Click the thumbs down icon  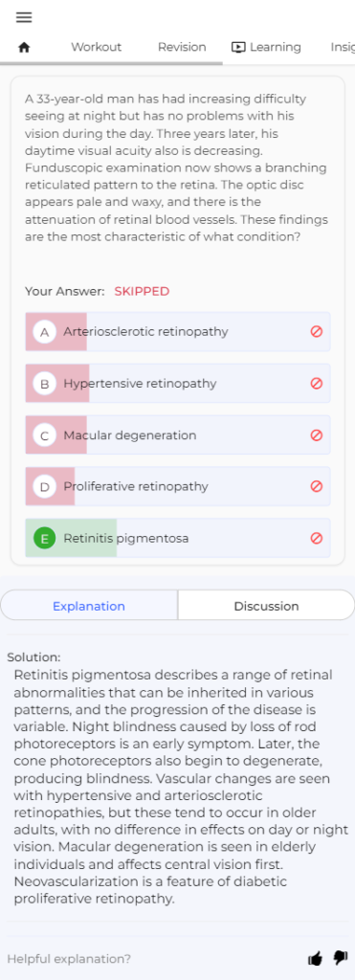coord(340,958)
